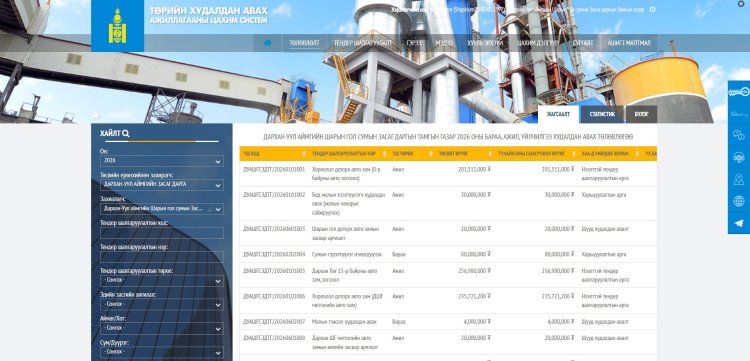This screenshot has height=361, width=750.
Task: Click code ДУАШГСЗДТ/20260101006
Action: [x=274, y=296]
